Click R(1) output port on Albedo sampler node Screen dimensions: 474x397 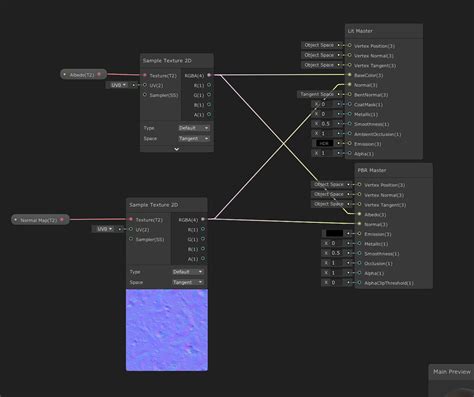point(209,85)
